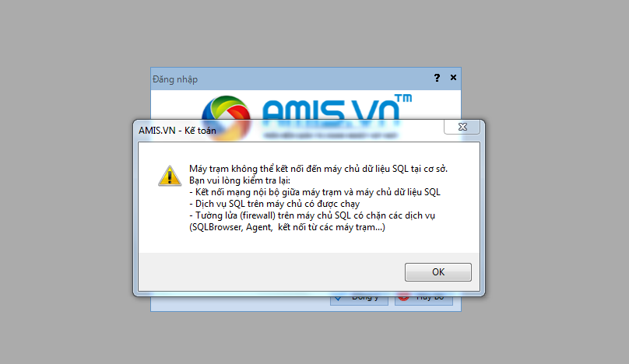Click the partially hidden Hủy bỏ button

[x=424, y=300]
